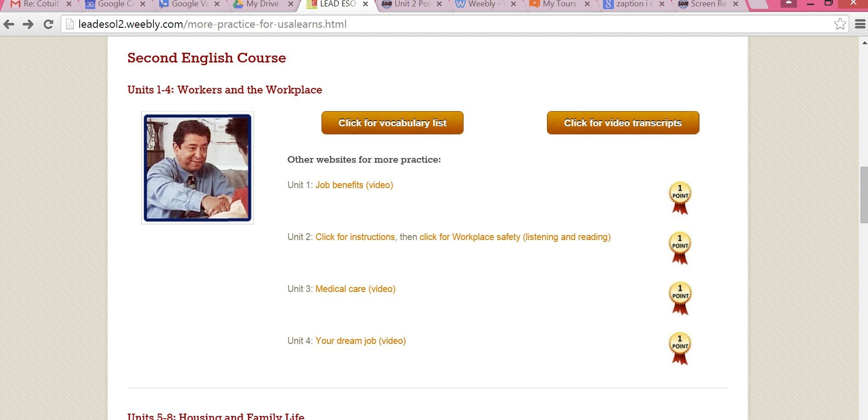Click the Unit 4 point ribbon badge

pyautogui.click(x=680, y=348)
